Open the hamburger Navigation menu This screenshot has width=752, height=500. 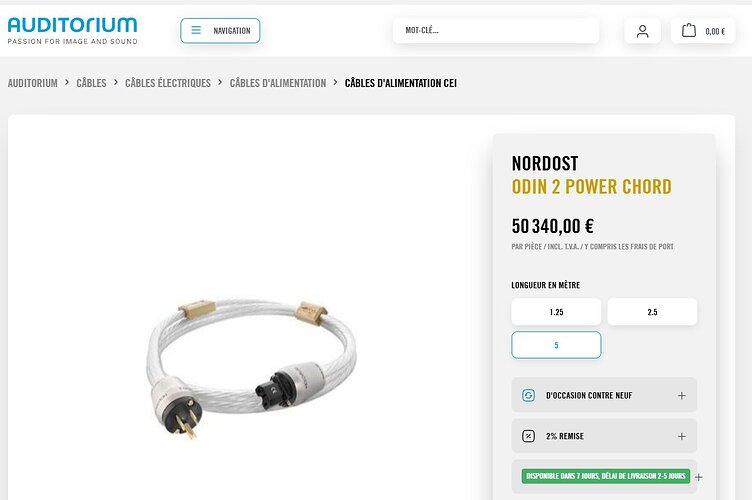[x=220, y=31]
